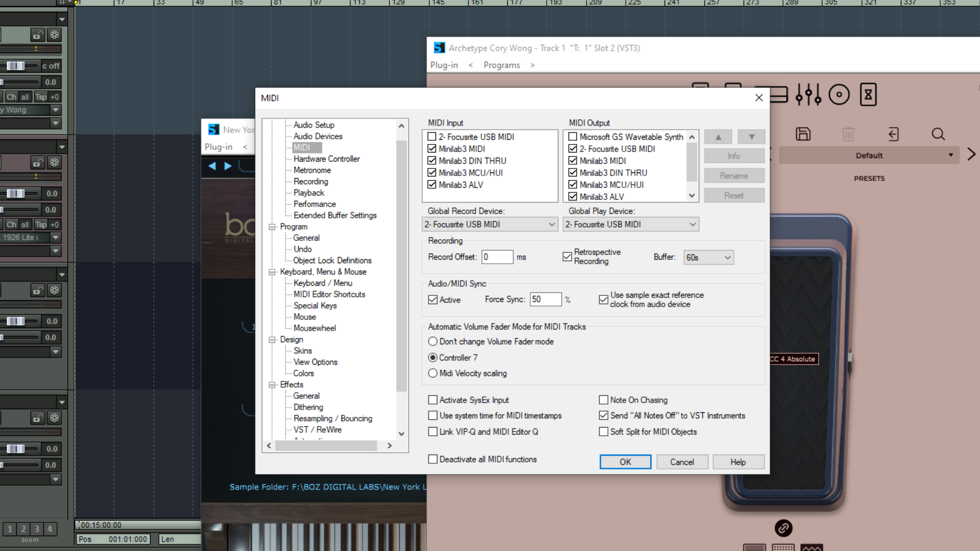Collapse the Effects tree node
The height and width of the screenshot is (551, 980).
click(x=272, y=385)
